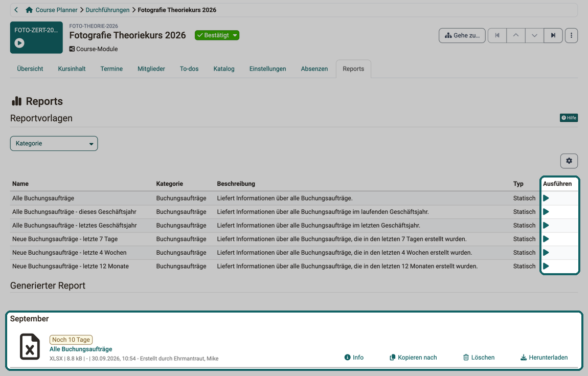588x376 pixels.
Task: Jump to last element navigation icon
Action: tap(553, 35)
